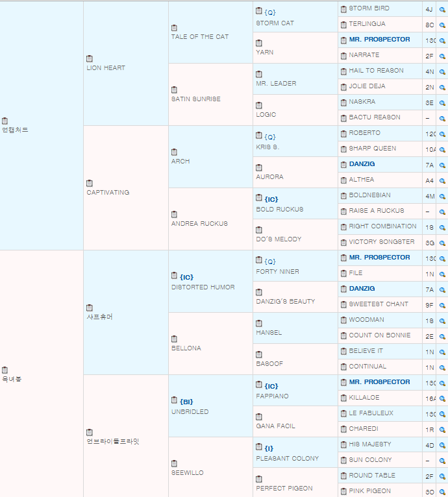Click the {BI} marker above UNBRIDLED

coord(186,402)
